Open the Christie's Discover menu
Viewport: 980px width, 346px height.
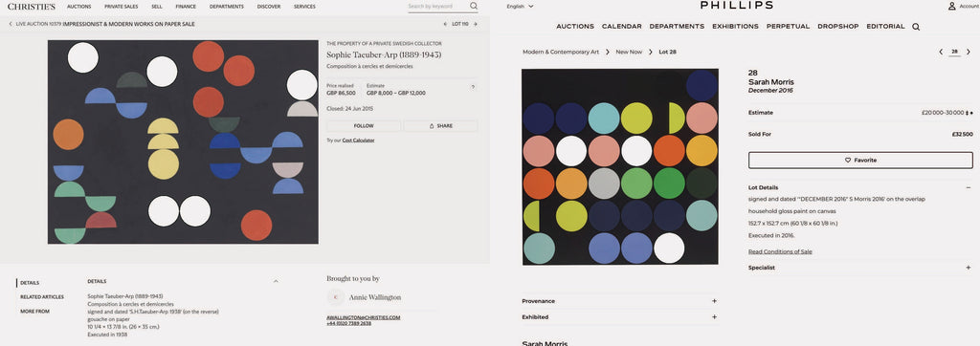pyautogui.click(x=269, y=7)
